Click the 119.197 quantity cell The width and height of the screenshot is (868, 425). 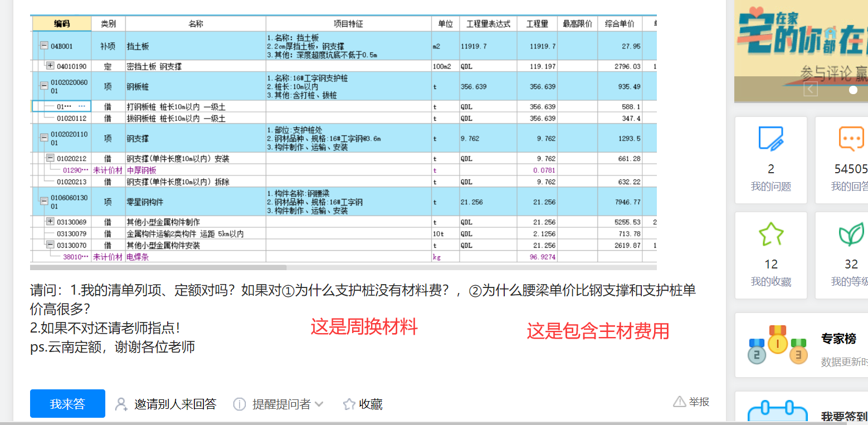tap(537, 66)
